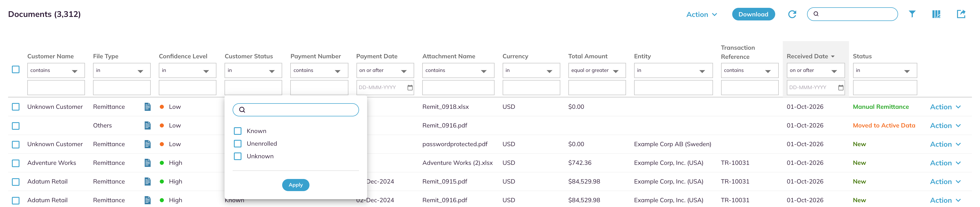Screen dimensions: 980x207
Task: Open the column settings icon
Action: point(936,14)
